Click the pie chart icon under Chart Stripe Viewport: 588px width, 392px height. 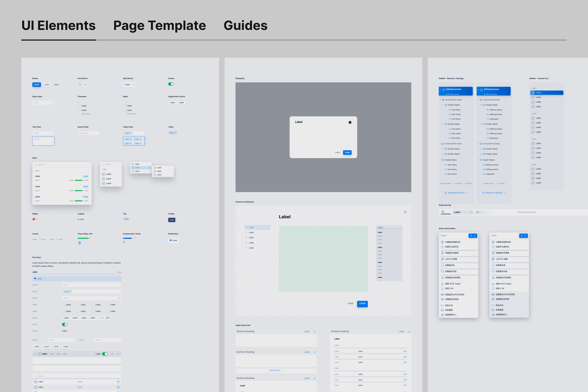click(x=79, y=243)
